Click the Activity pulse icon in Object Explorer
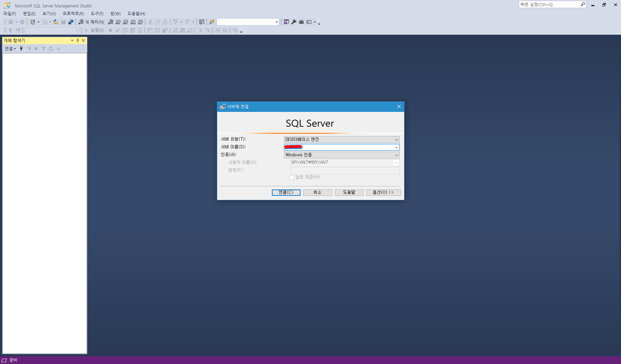The width and height of the screenshot is (621, 364). (59, 49)
